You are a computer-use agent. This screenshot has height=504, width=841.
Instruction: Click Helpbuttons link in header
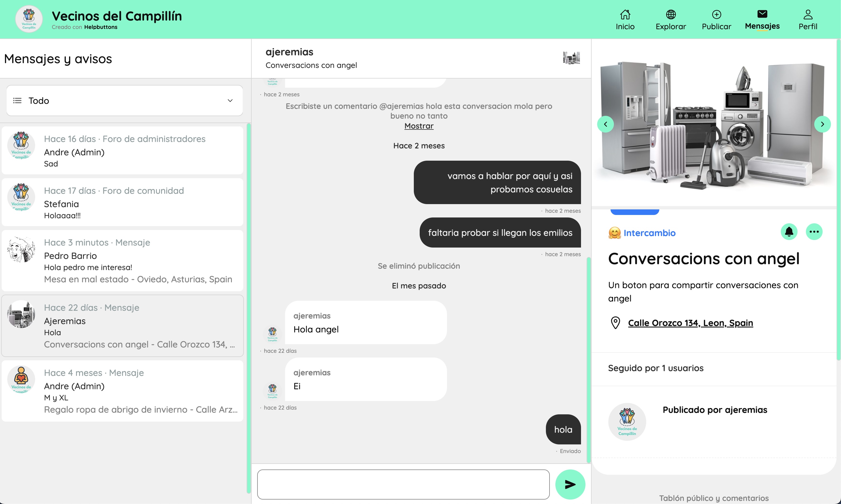(101, 27)
